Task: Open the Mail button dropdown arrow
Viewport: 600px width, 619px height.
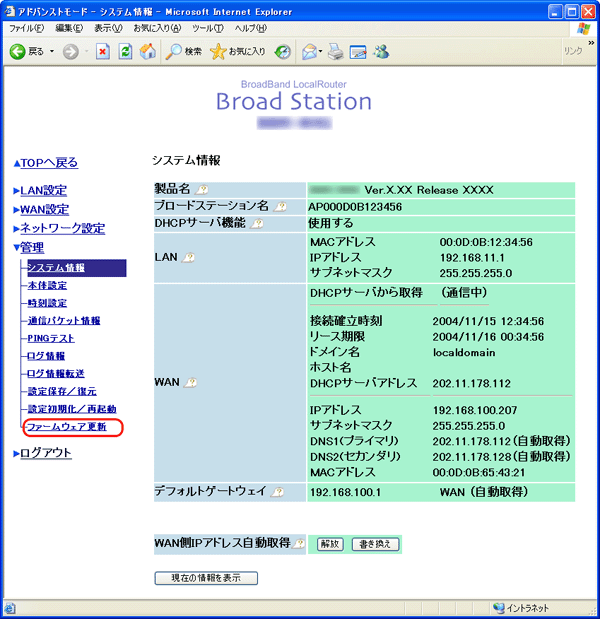Action: click(321, 52)
